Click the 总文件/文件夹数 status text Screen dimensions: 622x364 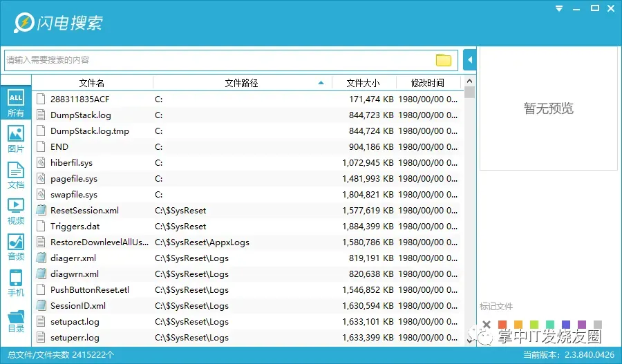coord(61,354)
